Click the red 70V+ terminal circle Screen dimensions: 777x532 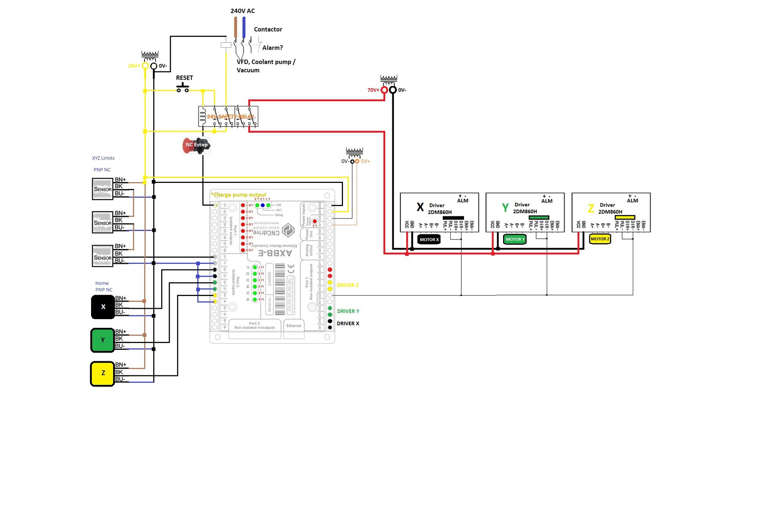384,90
